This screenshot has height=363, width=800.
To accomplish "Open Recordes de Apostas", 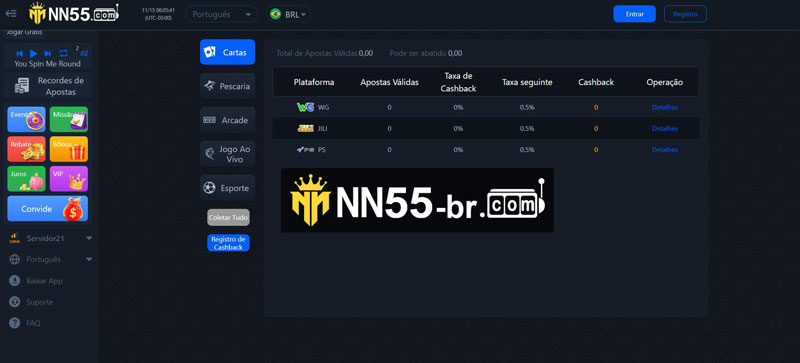I will click(48, 86).
